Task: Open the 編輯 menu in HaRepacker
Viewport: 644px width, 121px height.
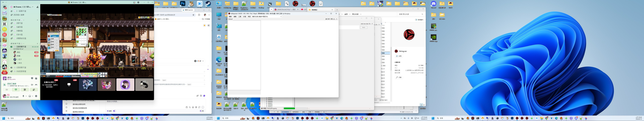Action: (x=235, y=17)
